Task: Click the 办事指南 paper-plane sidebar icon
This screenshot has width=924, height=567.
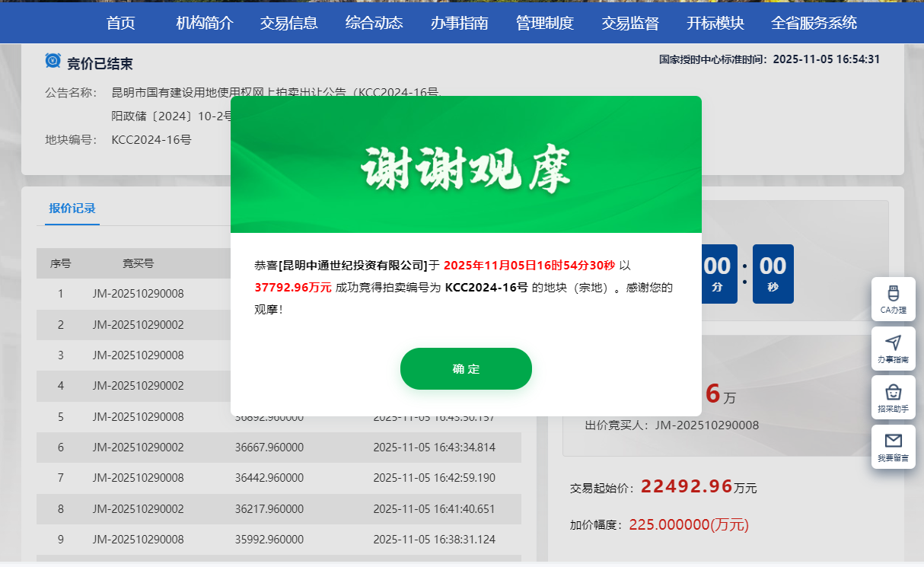Action: click(894, 349)
